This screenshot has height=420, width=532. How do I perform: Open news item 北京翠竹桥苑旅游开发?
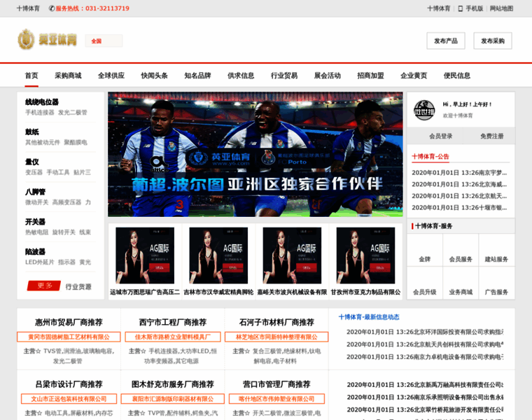tap(425, 409)
